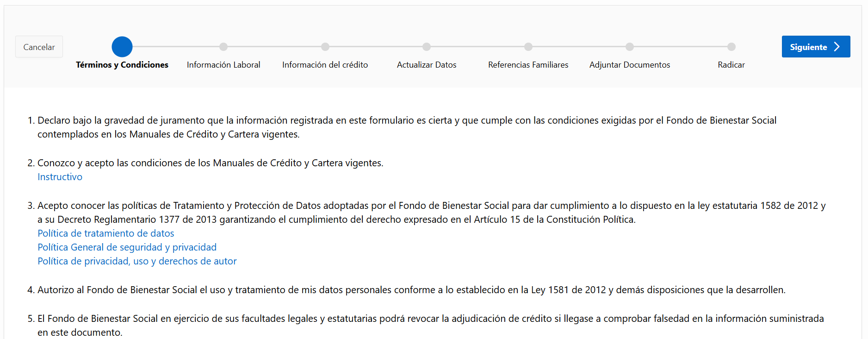Open Política de tratamiento de datos link
The height and width of the screenshot is (339, 868).
106,233
